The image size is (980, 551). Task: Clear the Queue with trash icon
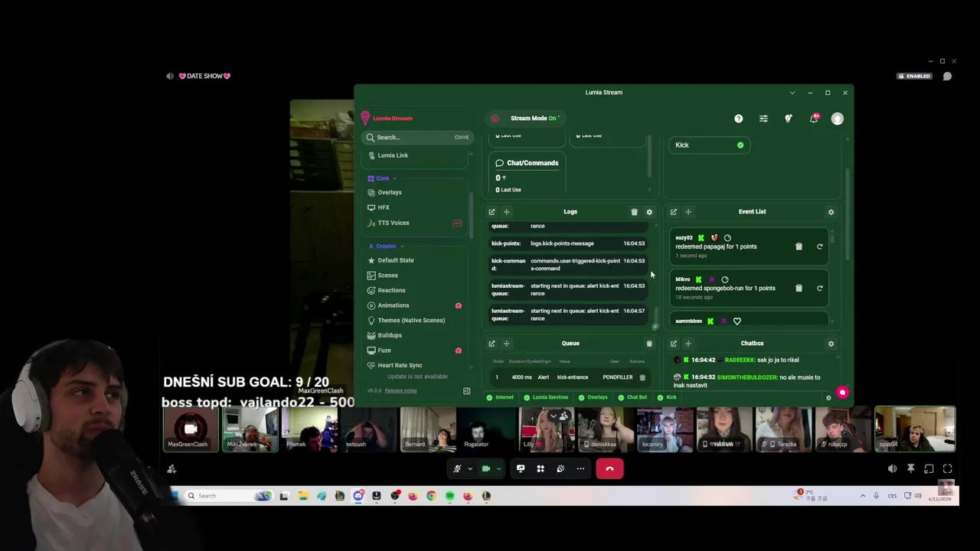pyautogui.click(x=649, y=344)
